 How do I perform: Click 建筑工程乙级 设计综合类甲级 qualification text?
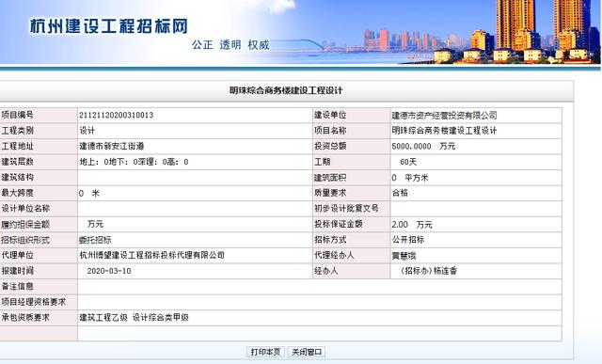134,318
